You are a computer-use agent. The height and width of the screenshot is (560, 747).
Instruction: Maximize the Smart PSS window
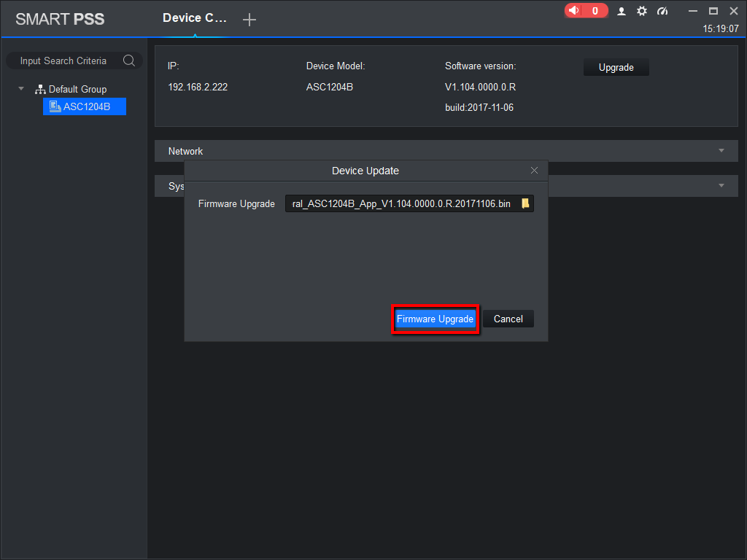(x=713, y=11)
